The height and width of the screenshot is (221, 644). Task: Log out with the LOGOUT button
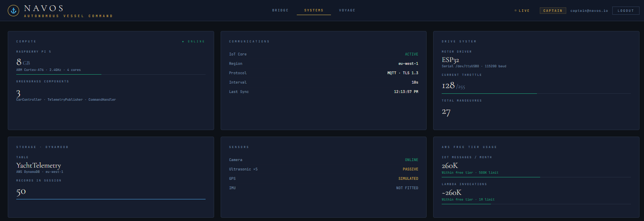(x=626, y=11)
